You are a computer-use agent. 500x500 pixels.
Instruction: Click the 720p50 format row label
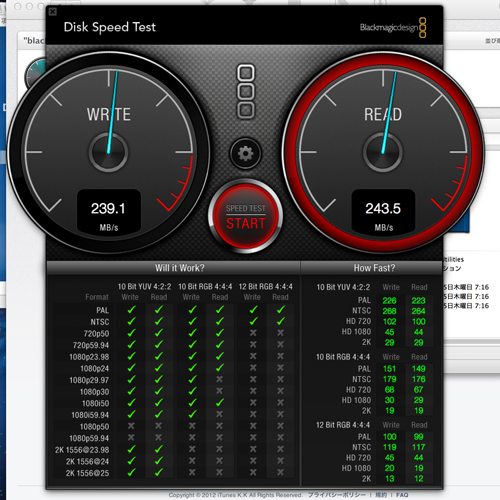96,334
